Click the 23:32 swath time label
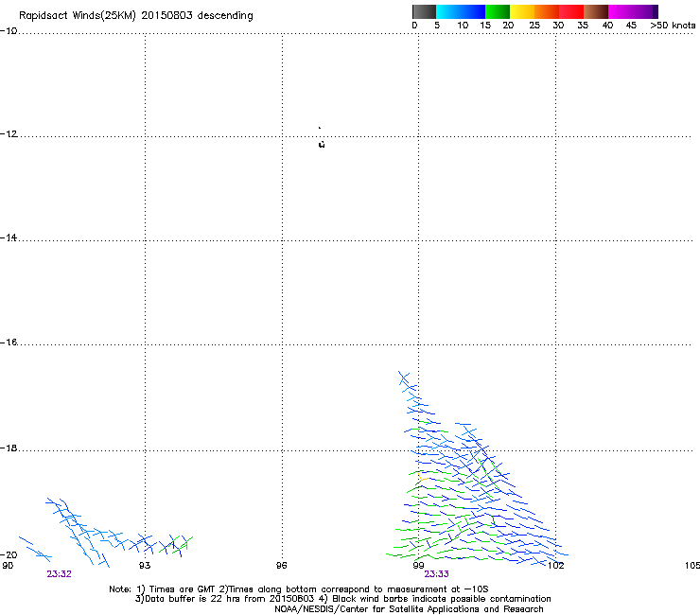Viewport: 700px width, 615px height. [x=59, y=574]
